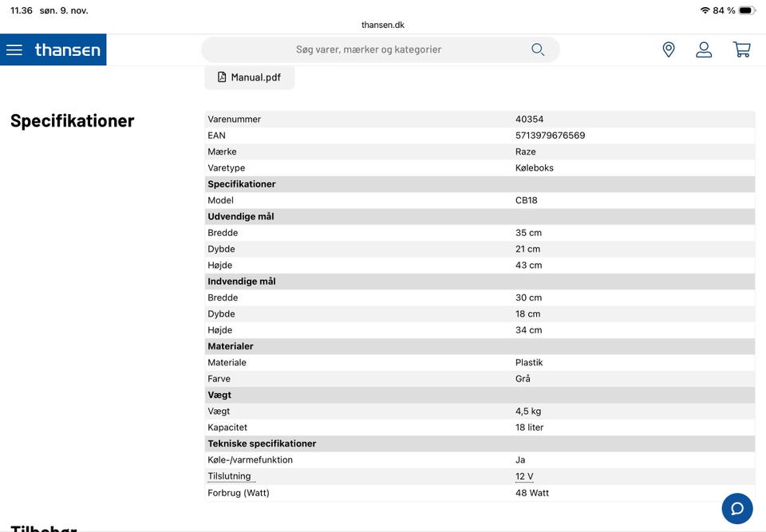Click the 12 V underlined value
766x532 pixels.
click(x=524, y=476)
